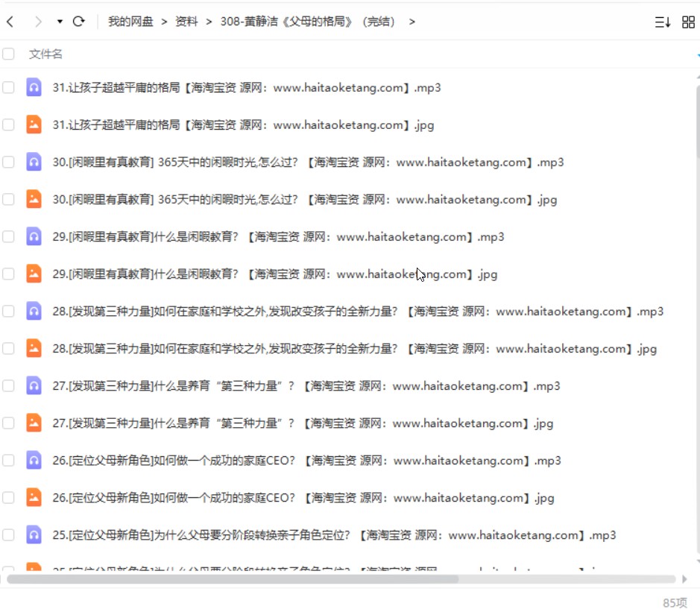This screenshot has width=700, height=612.
Task: Expand chevron between 资料 and 308 folder
Action: [x=209, y=22]
